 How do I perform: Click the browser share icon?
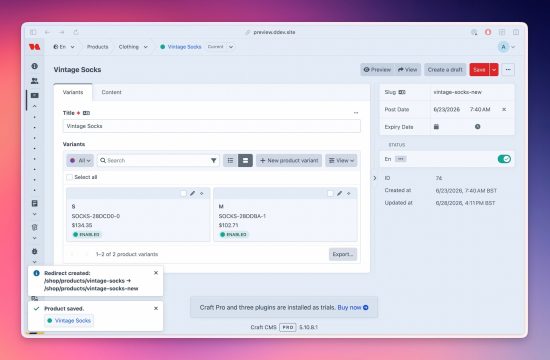click(76, 32)
